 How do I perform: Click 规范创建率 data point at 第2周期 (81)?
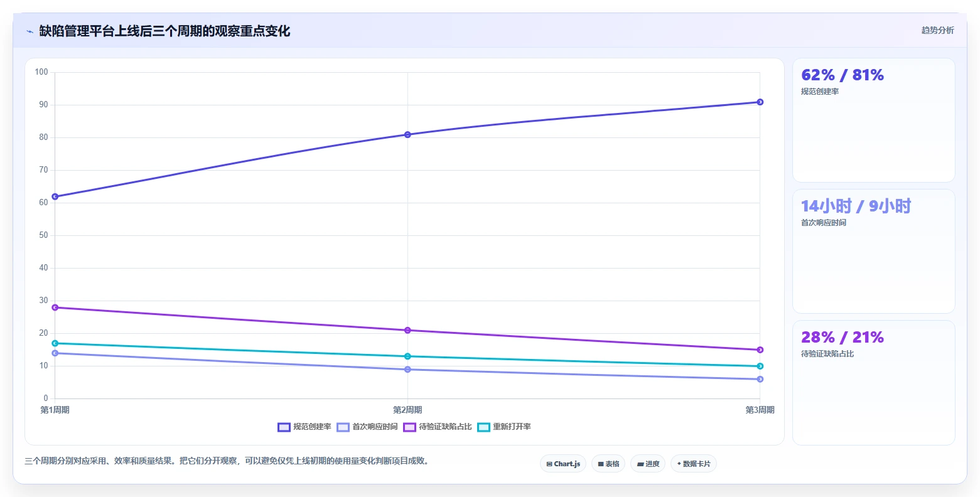point(407,134)
